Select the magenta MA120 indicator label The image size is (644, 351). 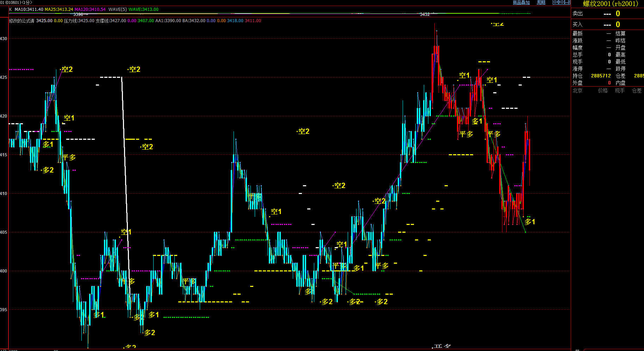coord(90,10)
